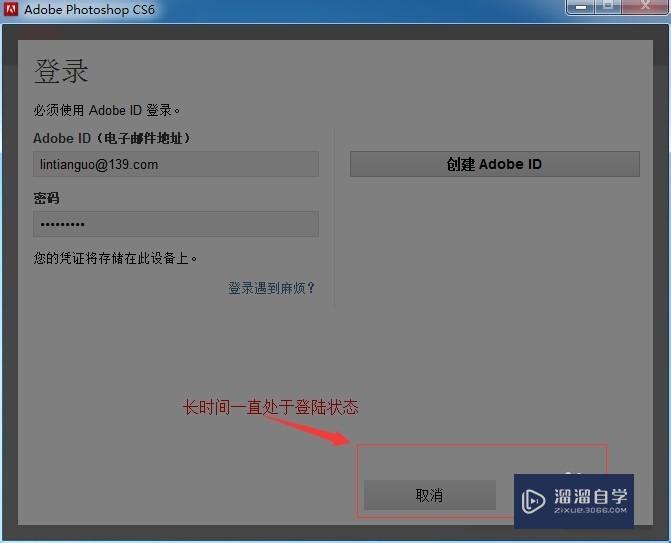Click the Adobe logo in the title bar

[x=11, y=9]
